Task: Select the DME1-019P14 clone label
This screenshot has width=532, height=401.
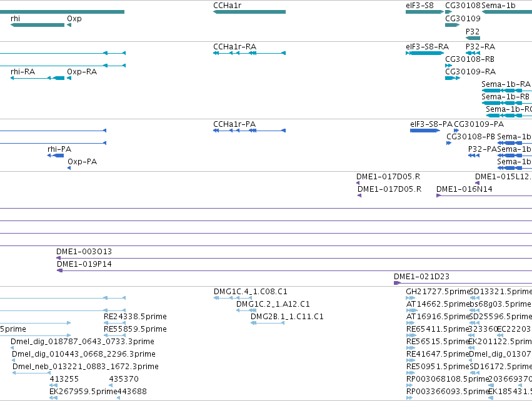Action: point(84,264)
